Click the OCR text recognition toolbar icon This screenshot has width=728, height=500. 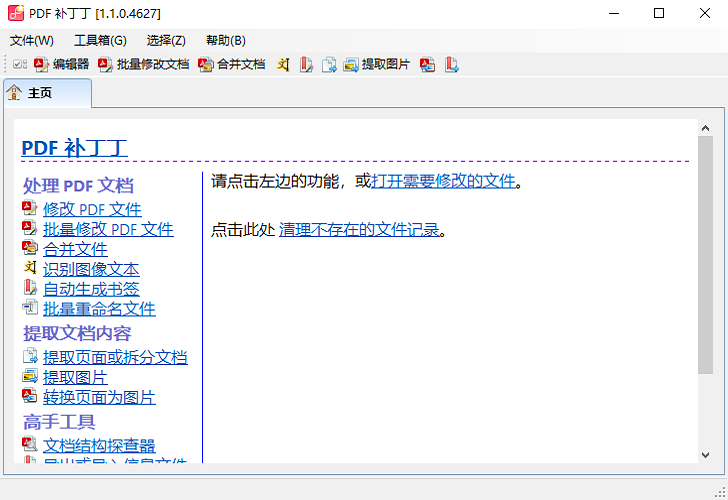[284, 65]
